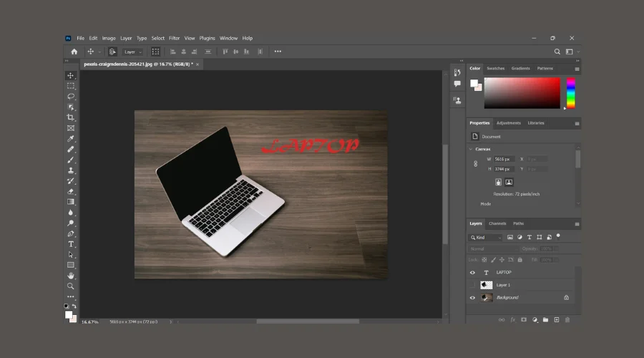This screenshot has height=358, width=644.
Task: Click the Add layer mask icon
Action: (524, 320)
